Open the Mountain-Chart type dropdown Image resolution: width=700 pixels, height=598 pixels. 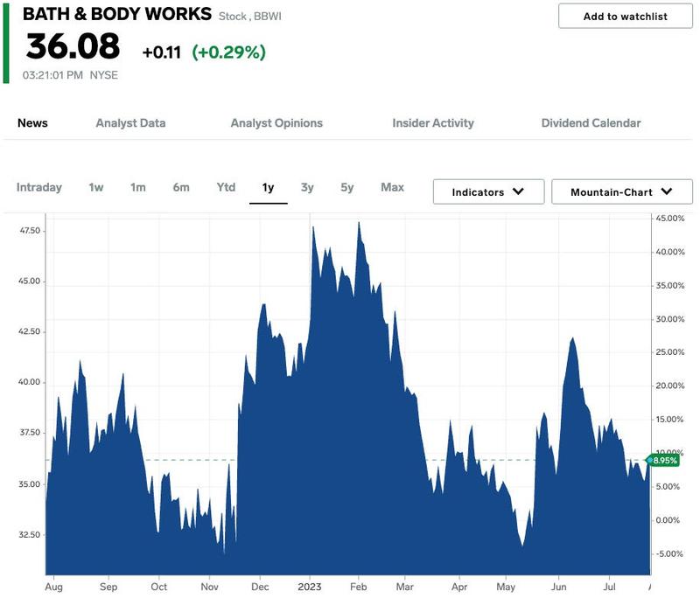click(622, 191)
